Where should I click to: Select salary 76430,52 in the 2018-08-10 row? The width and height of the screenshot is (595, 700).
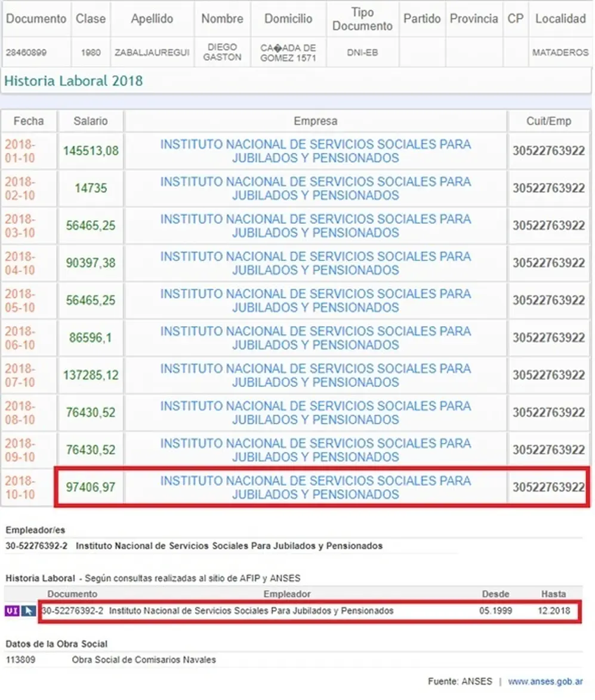click(x=91, y=413)
